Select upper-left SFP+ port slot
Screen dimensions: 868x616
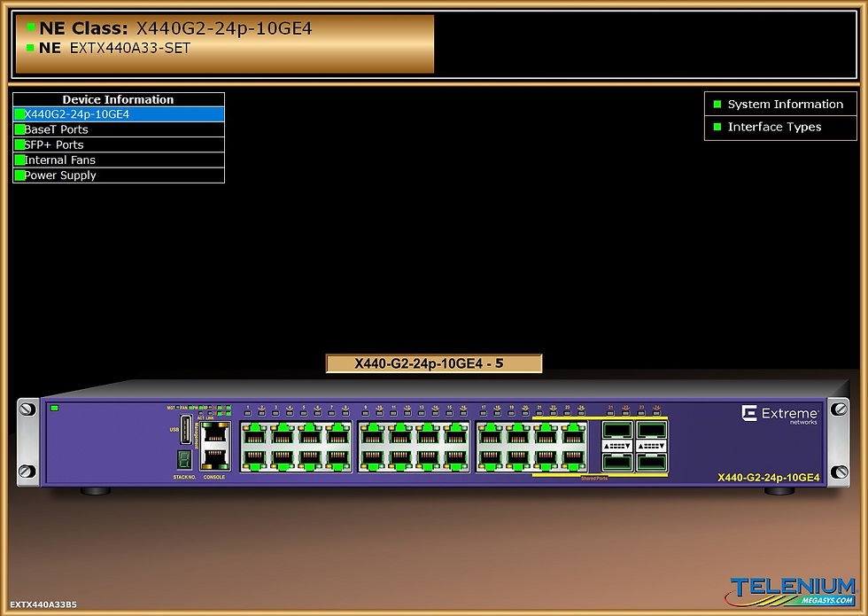click(617, 429)
